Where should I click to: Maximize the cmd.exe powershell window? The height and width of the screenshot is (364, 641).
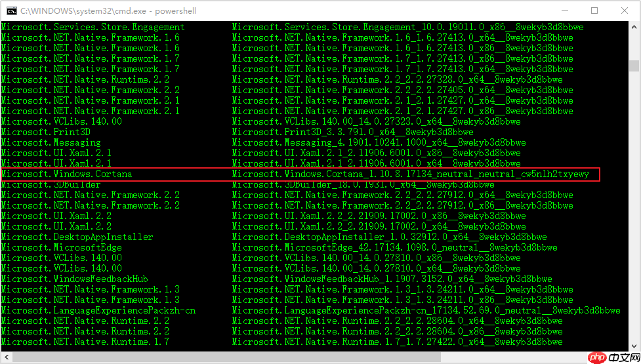pyautogui.click(x=594, y=10)
